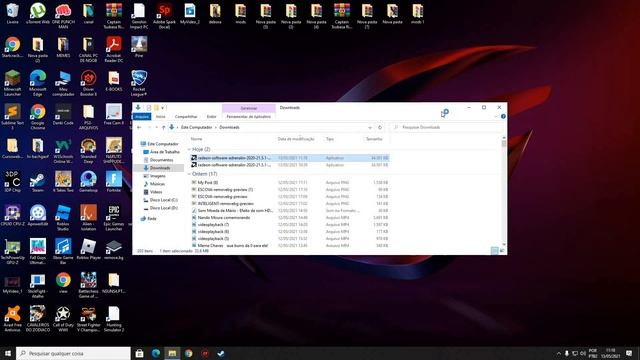Viewport: 640px width, 360px height.
Task: Sort by Data de modificação column
Action: tap(296, 139)
